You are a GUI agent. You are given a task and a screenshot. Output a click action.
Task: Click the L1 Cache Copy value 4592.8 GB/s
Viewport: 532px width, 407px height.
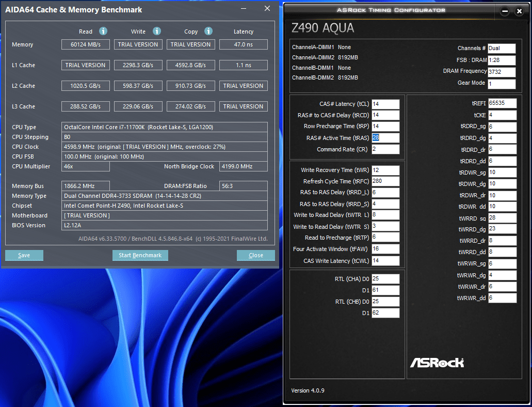click(x=191, y=65)
